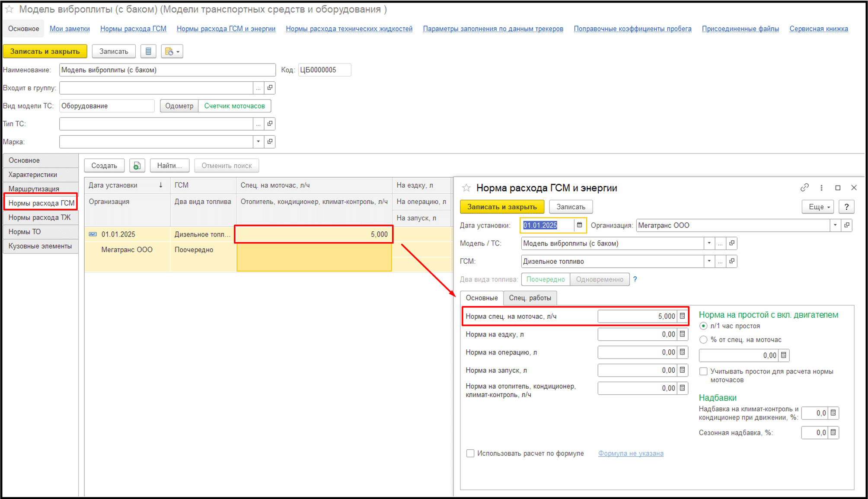Screen dimensions: 868x499
Task: Check Учитывать простои для расчета нормы моточасов
Action: (x=703, y=371)
